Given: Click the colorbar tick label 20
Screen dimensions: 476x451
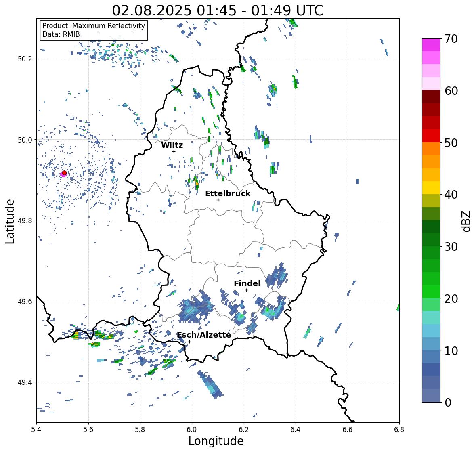Looking at the screenshot, I should tap(451, 299).
